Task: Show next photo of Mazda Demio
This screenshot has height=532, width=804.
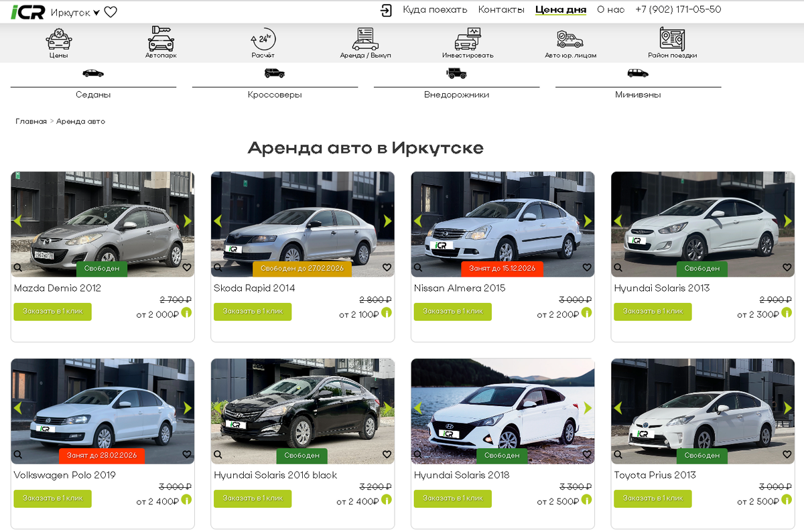Action: click(188, 221)
